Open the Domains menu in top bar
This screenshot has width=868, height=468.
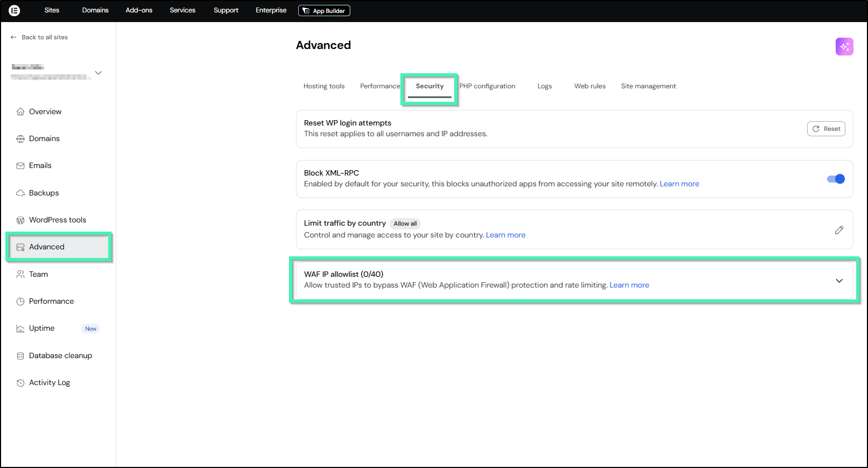pyautogui.click(x=95, y=10)
